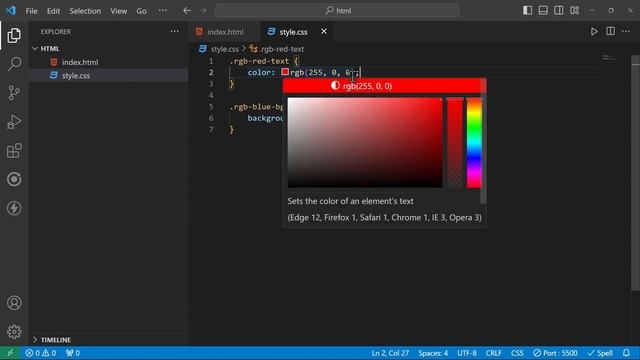640x360 pixels.
Task: Split the editor to the right
Action: [x=610, y=31]
